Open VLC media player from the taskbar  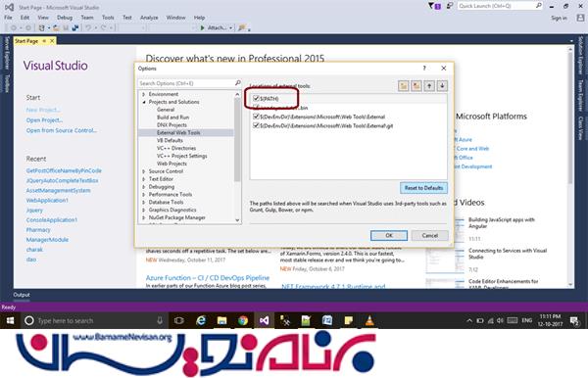pyautogui.click(x=369, y=320)
